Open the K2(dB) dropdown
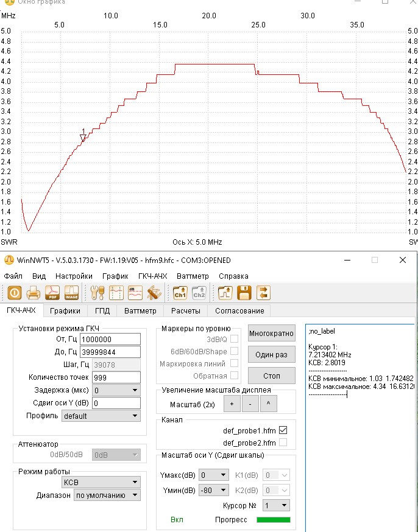 [x=276, y=490]
